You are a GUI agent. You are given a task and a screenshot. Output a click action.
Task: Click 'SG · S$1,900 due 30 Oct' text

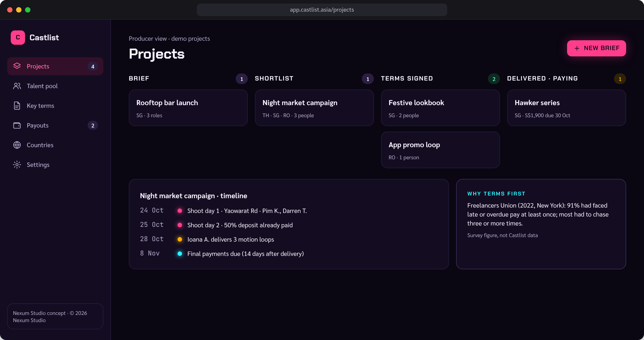[542, 115]
